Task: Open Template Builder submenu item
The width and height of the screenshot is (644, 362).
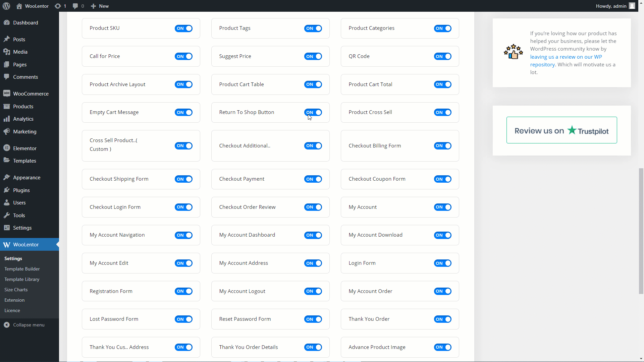Action: pyautogui.click(x=22, y=269)
